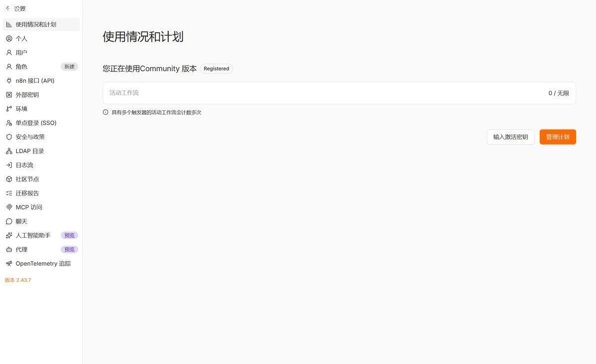Open n8n 接口 (API) settings
This screenshot has height=364, width=596.
(41, 80)
